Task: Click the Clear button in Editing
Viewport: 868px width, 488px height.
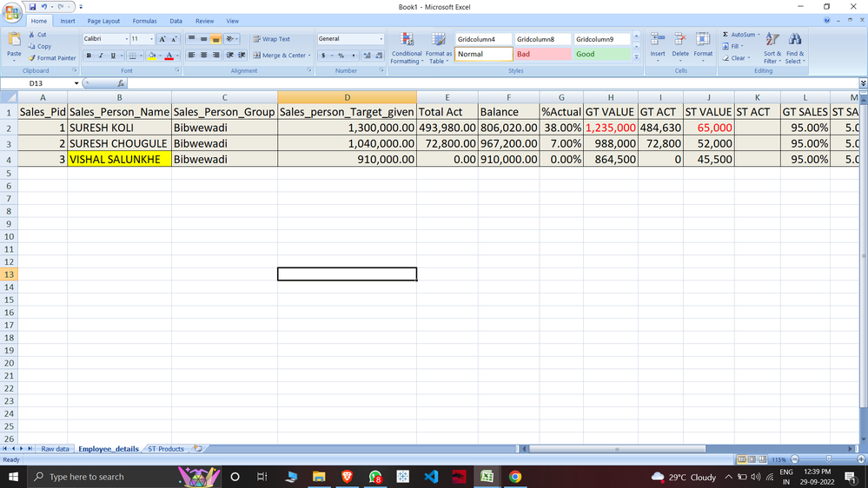Action: click(x=736, y=58)
